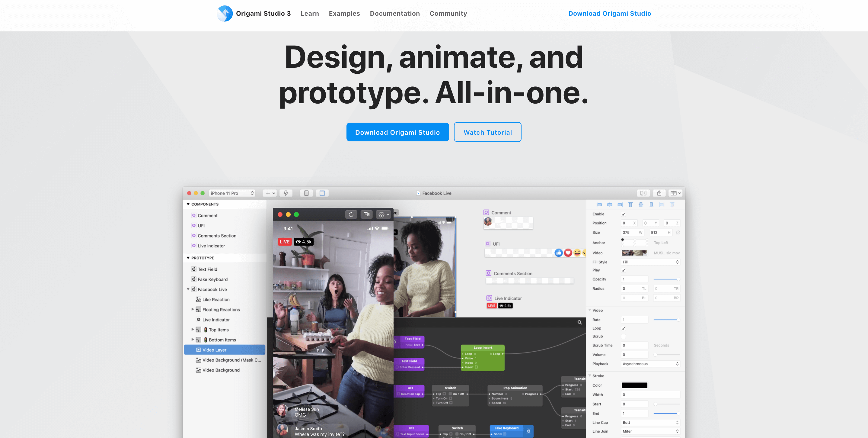Toggle the Enable checkbox
The height and width of the screenshot is (438, 868).
(623, 214)
